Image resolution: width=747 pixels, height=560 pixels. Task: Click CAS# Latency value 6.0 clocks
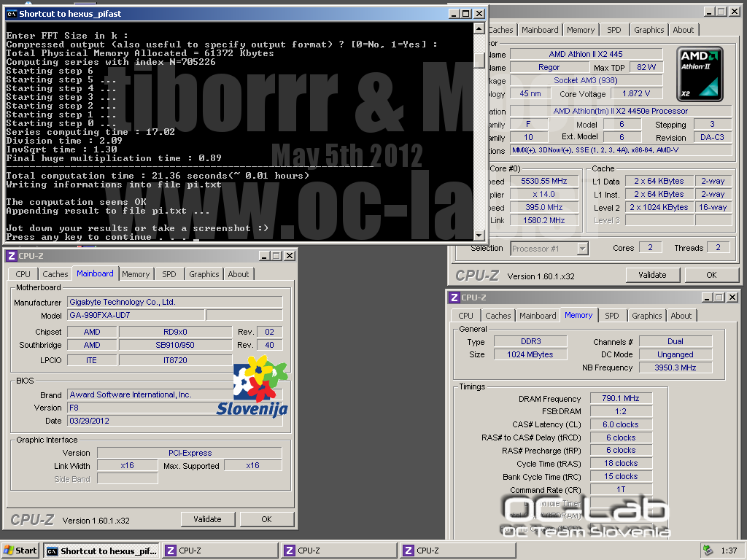[x=621, y=425]
